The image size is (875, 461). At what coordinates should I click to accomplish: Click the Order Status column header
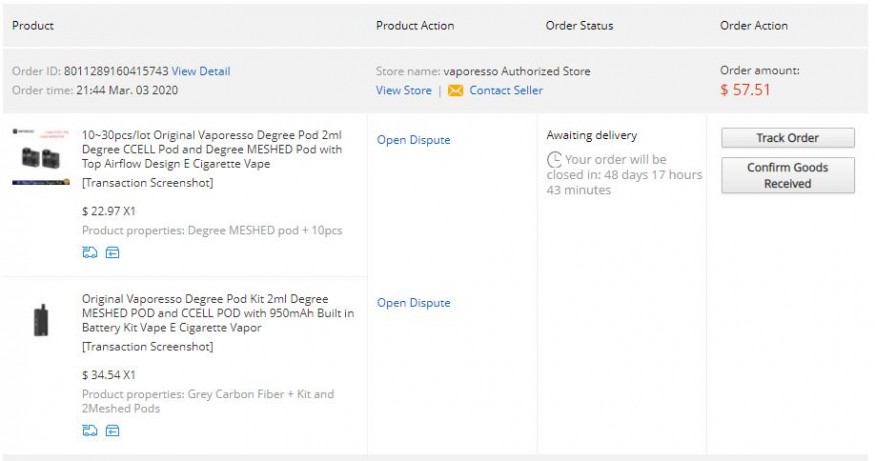579,26
